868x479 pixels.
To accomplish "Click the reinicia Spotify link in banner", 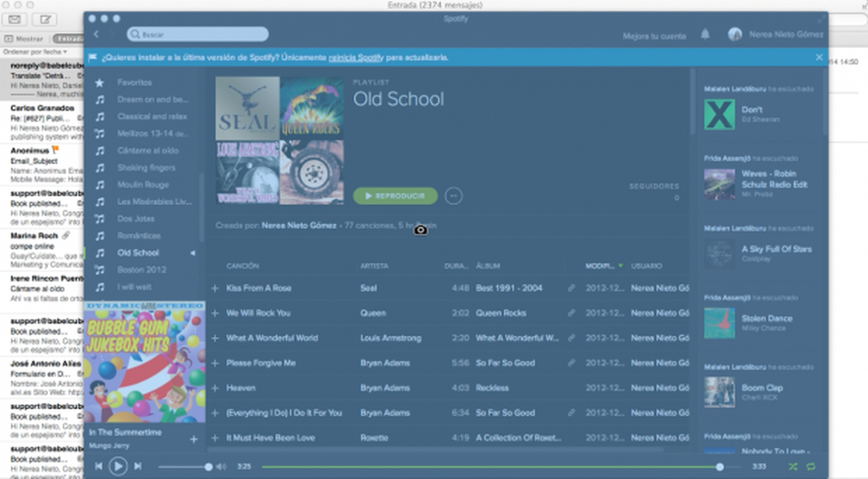I will 356,58.
